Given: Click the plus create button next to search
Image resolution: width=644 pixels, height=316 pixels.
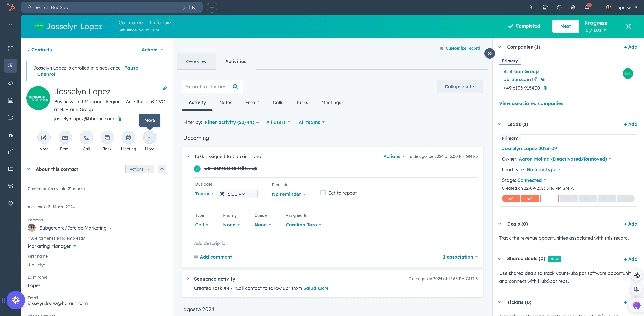Looking at the screenshot, I should point(212,7).
